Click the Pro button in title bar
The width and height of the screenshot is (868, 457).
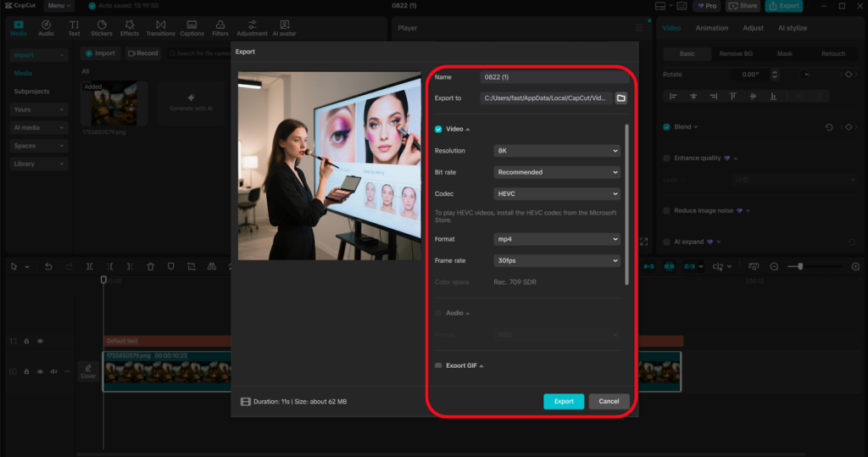click(x=707, y=6)
